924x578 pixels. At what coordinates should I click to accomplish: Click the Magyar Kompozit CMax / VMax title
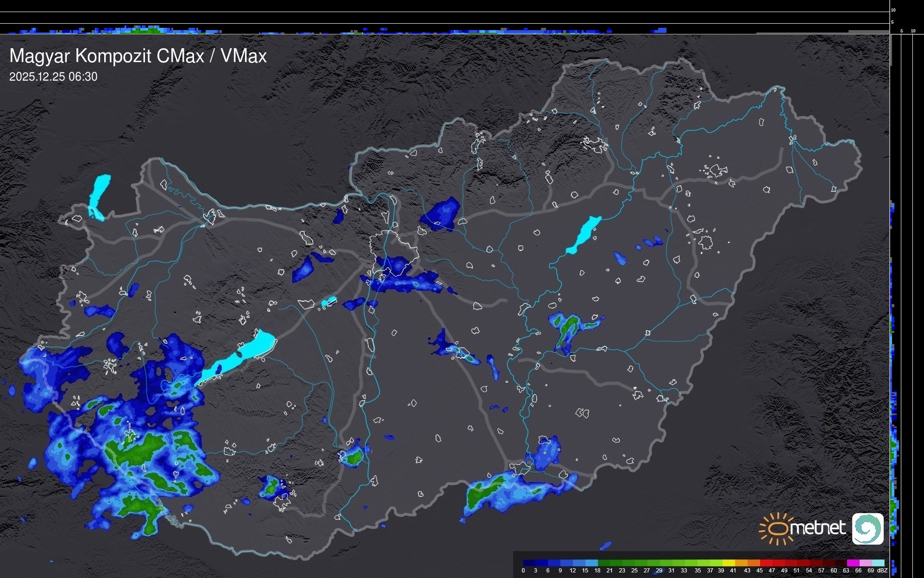[138, 56]
